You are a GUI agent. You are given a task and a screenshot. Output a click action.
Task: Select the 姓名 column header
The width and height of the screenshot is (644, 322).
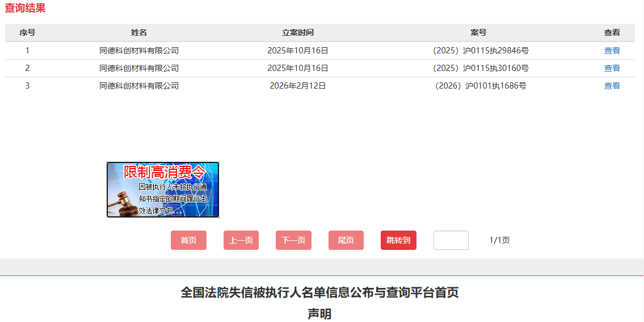(x=139, y=33)
